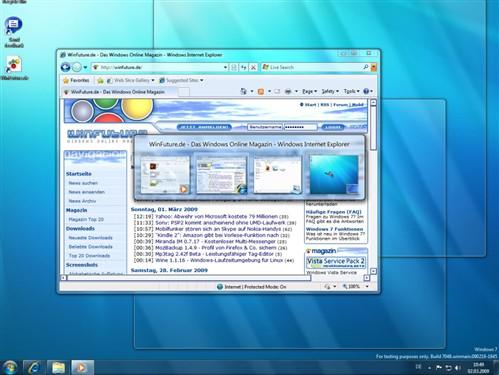Image resolution: width=499 pixels, height=375 pixels.
Task: Click the Read Mail envelope icon
Action: pyautogui.click(x=277, y=91)
